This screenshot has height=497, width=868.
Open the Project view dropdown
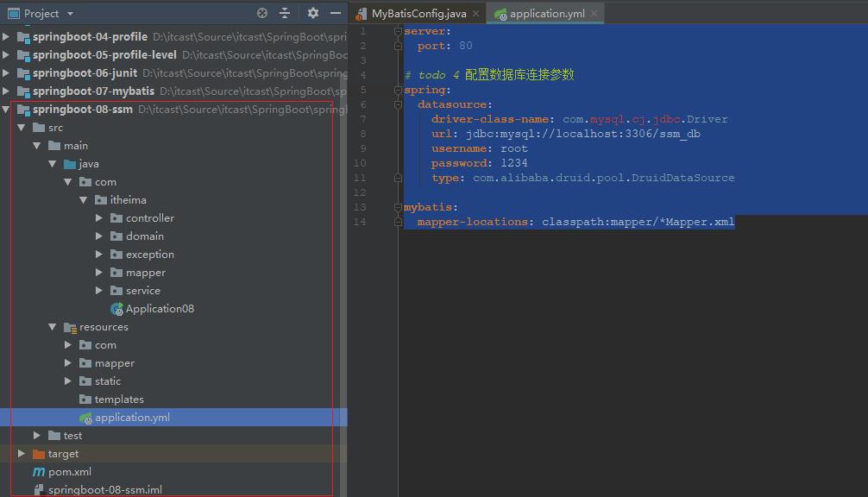(70, 14)
